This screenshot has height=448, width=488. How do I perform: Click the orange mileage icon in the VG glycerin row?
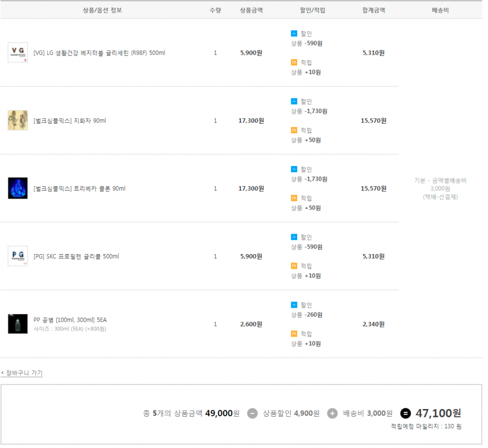294,62
